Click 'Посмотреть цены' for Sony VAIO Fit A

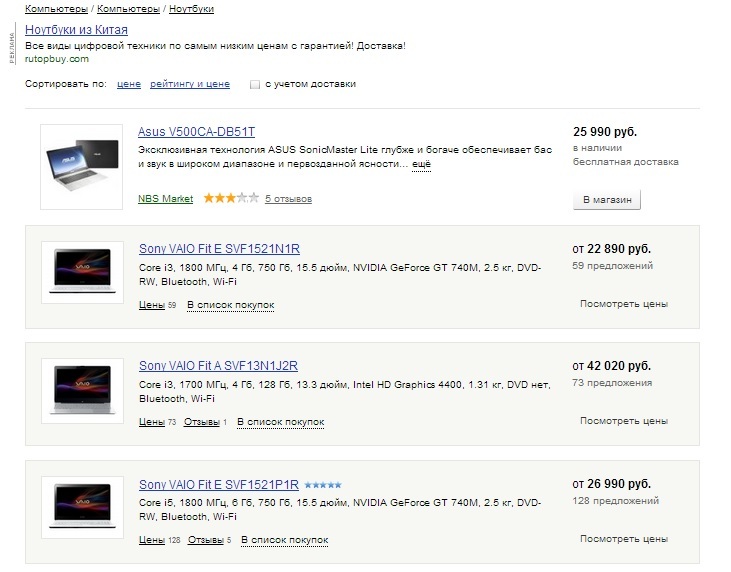click(x=623, y=421)
